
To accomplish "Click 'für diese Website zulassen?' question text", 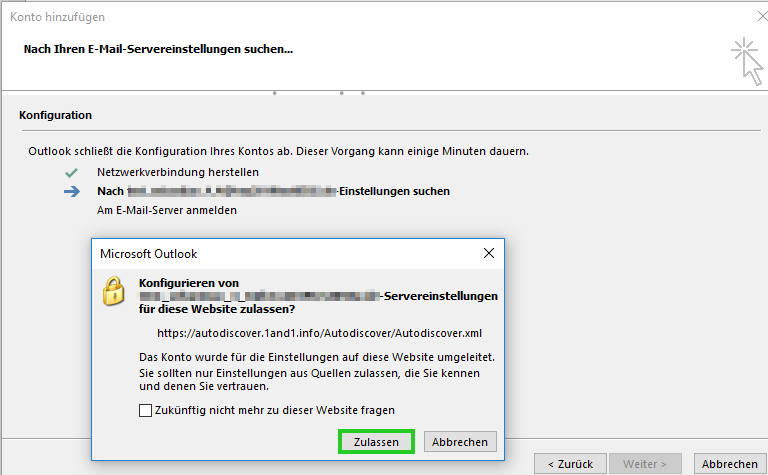I will (217, 309).
